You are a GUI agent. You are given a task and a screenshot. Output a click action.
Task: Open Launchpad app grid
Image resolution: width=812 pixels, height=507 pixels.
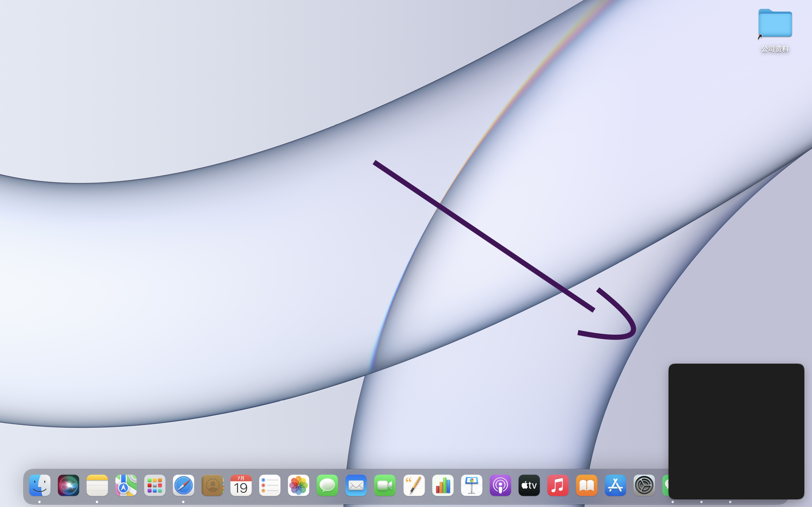(x=155, y=485)
